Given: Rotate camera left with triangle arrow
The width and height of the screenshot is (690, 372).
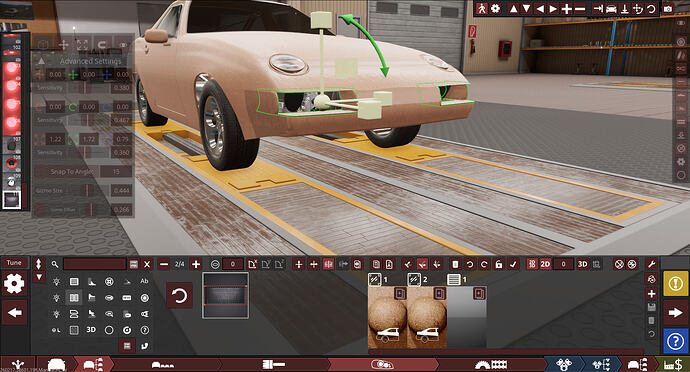Looking at the screenshot, I should pyautogui.click(x=540, y=8).
